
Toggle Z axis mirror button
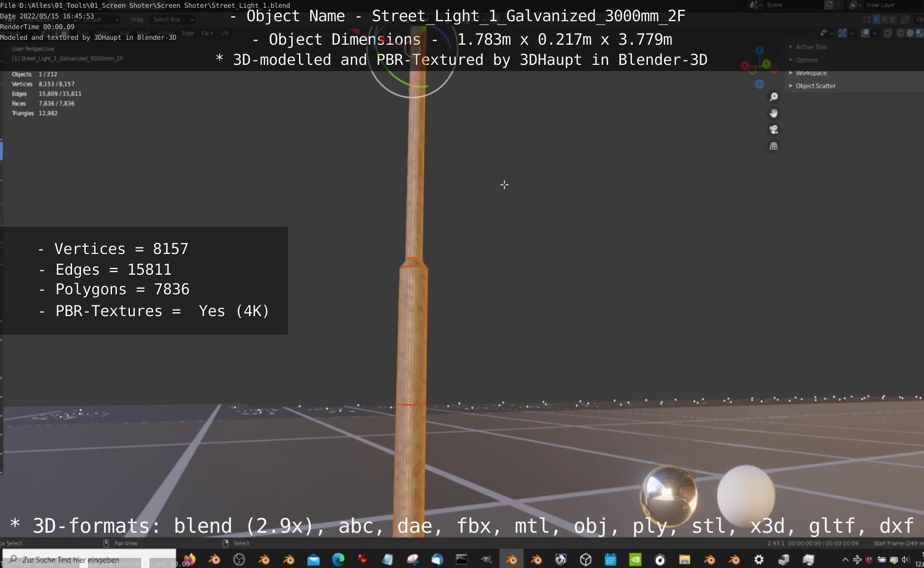[x=892, y=19]
